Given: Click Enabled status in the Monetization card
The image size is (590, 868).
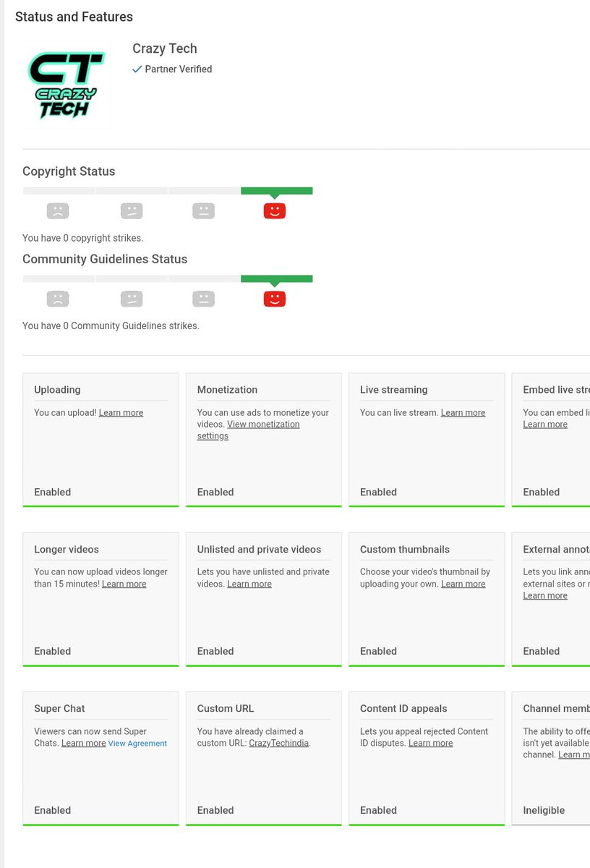Looking at the screenshot, I should (215, 492).
